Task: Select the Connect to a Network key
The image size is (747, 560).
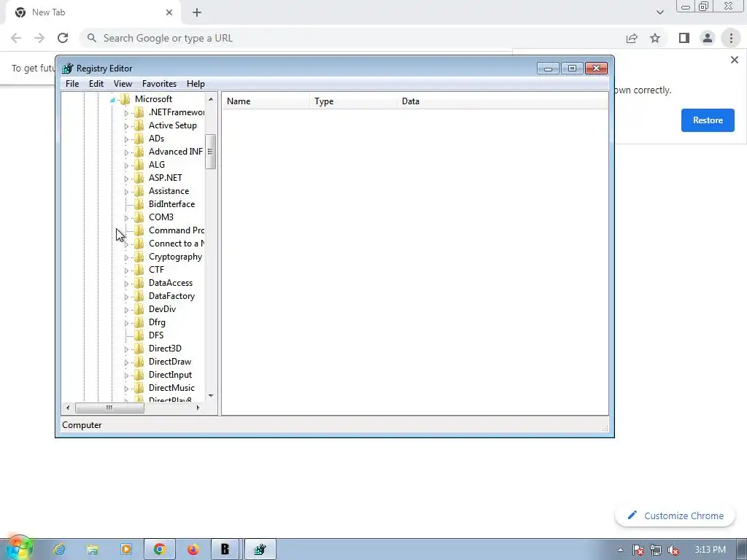Action: [177, 244]
